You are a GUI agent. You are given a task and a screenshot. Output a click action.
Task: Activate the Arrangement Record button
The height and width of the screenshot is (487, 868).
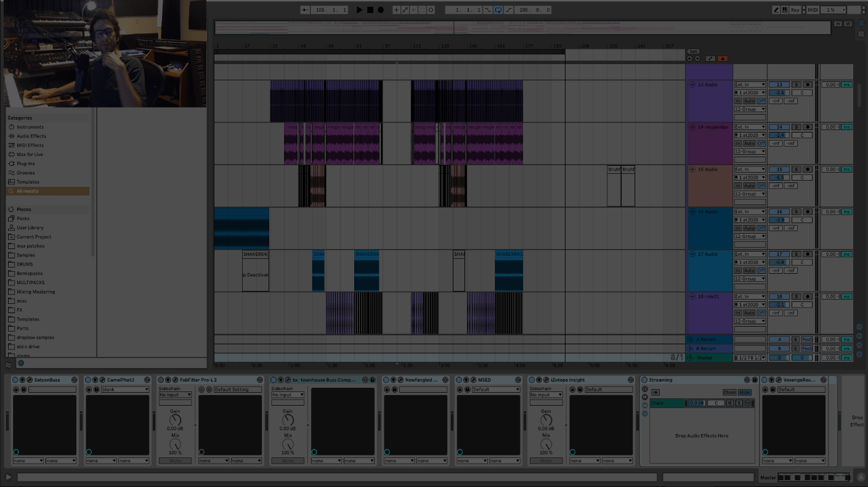(381, 10)
